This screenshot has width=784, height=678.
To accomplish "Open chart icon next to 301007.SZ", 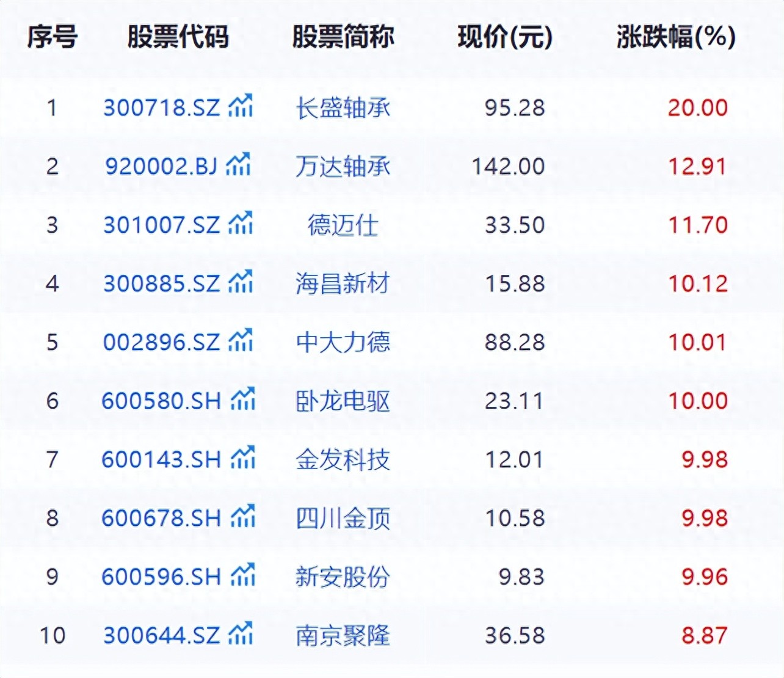I will coord(241,223).
